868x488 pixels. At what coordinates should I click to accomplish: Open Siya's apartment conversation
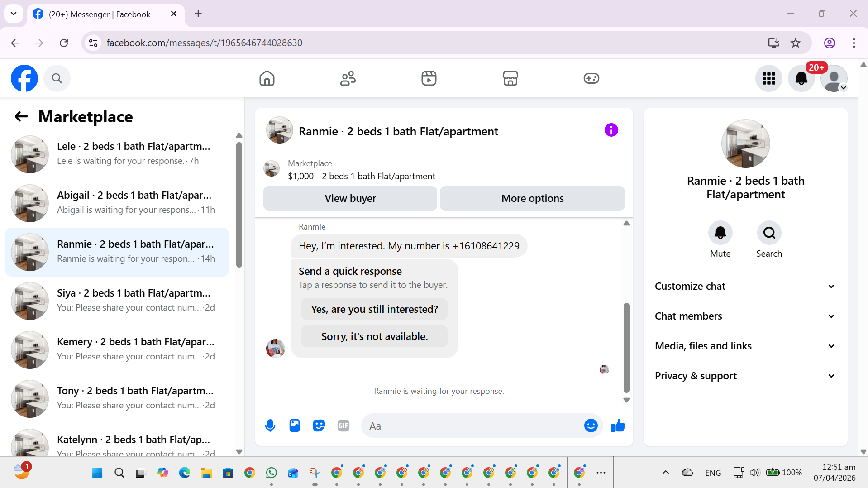(x=117, y=301)
